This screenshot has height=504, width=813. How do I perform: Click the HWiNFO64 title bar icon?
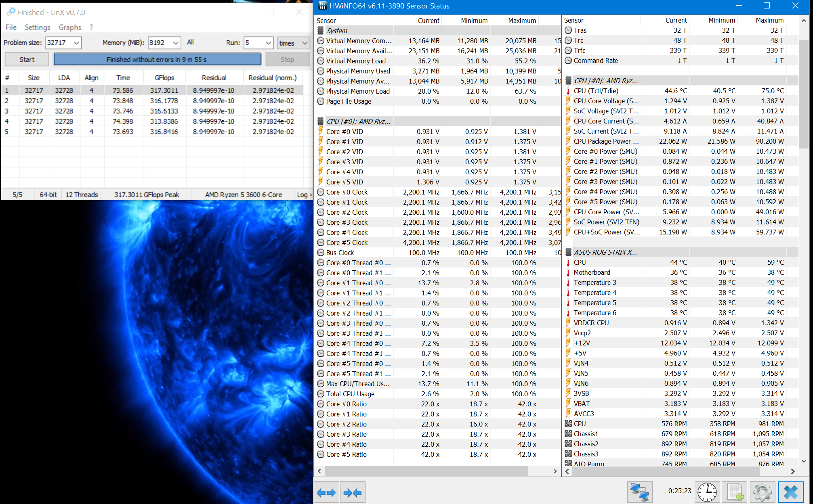pos(322,6)
